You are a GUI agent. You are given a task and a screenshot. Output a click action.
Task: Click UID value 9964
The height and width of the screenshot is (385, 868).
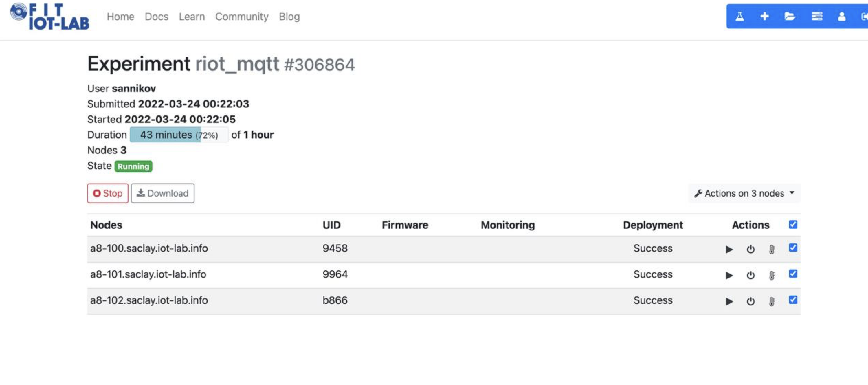click(335, 274)
